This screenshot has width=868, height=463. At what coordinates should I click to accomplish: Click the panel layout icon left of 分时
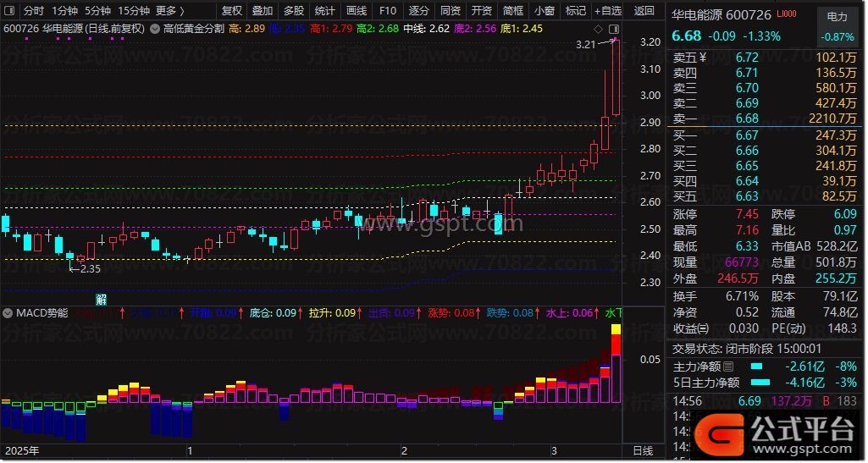pos(9,11)
